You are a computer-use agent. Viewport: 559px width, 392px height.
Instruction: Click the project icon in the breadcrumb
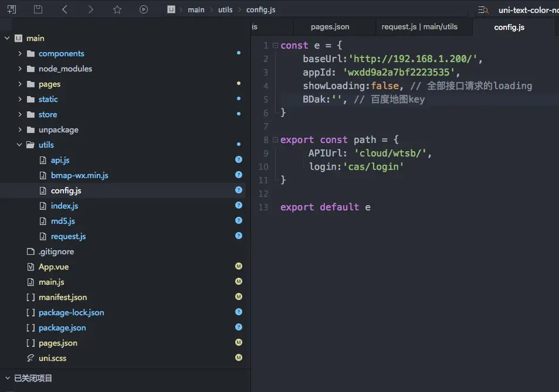click(171, 9)
